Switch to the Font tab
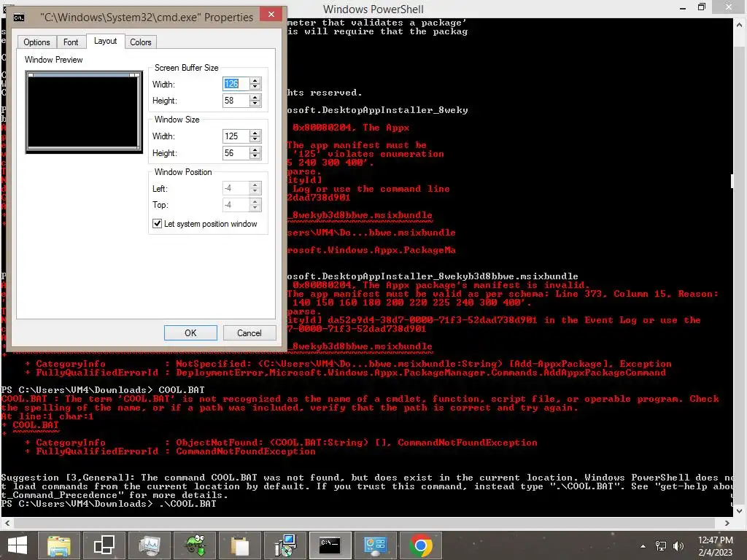 click(71, 42)
